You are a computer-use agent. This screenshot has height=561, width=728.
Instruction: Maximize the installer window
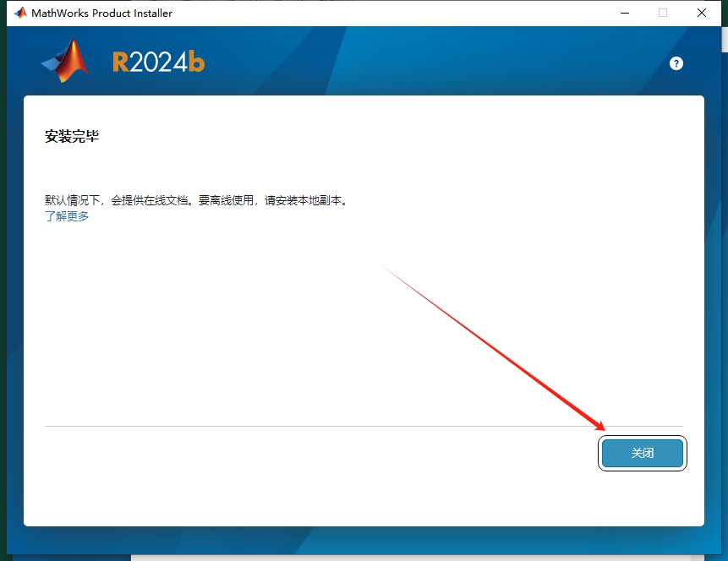point(662,14)
